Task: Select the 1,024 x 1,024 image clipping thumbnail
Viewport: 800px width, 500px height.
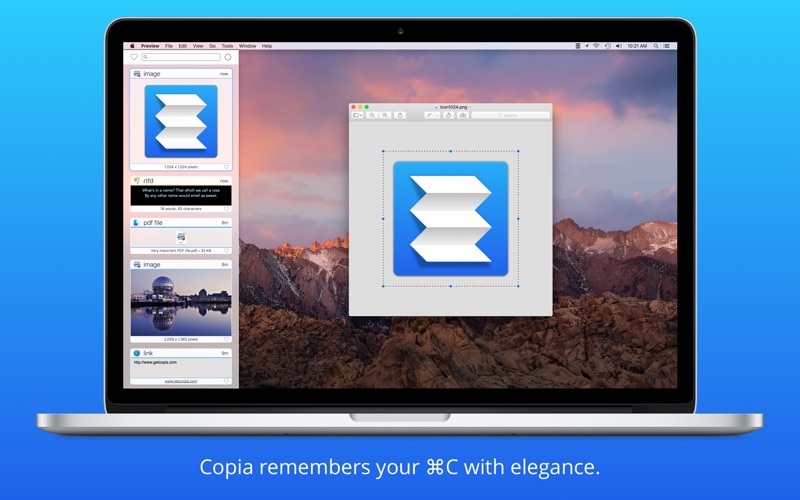Action: click(181, 121)
